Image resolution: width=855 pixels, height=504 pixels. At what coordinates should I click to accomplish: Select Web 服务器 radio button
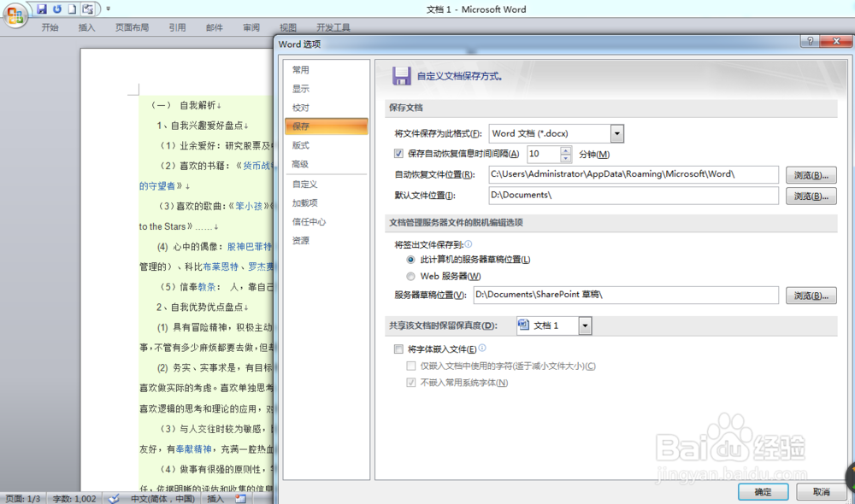coord(410,276)
